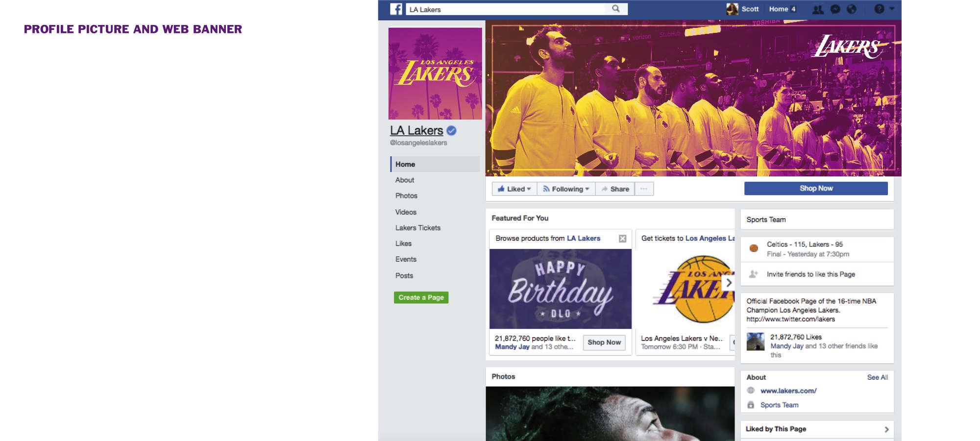Screen dimensions: 980x441
Task: Click Los Angeles Lakers v Ne.. event title
Action: 682,338
